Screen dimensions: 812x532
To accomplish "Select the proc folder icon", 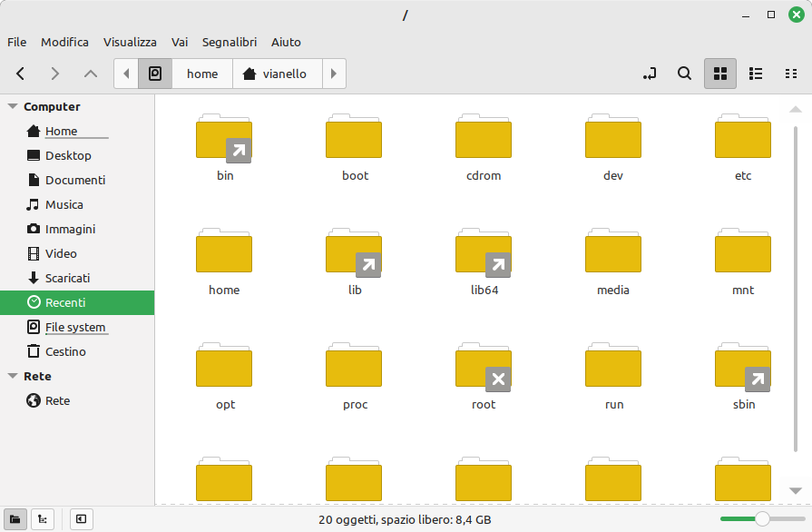I will [x=354, y=365].
